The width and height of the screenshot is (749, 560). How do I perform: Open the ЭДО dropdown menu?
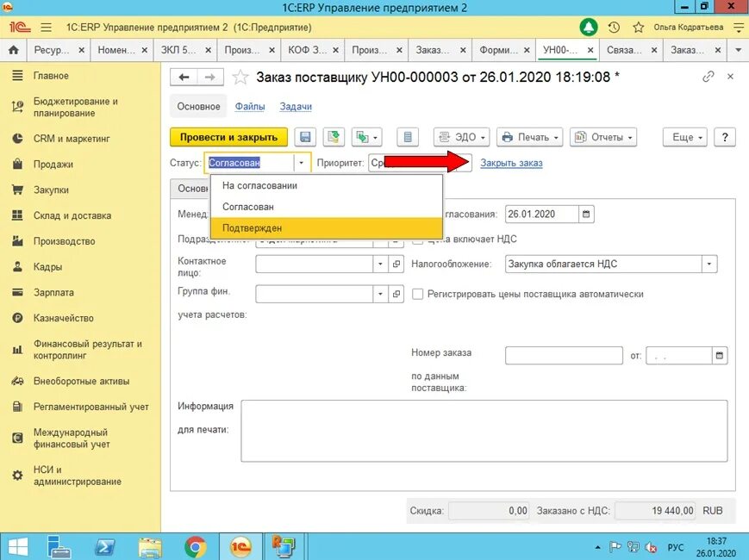pos(461,137)
